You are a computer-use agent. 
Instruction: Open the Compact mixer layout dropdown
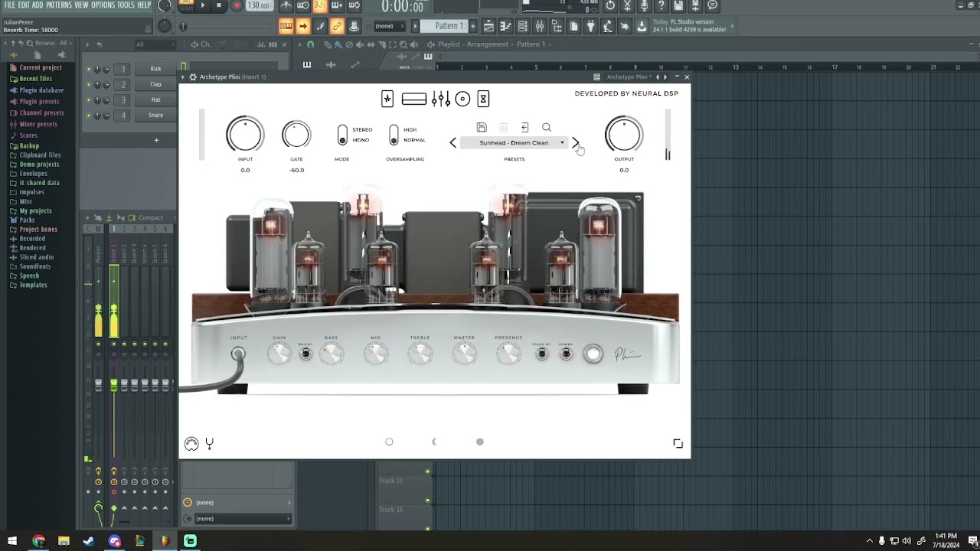(151, 218)
